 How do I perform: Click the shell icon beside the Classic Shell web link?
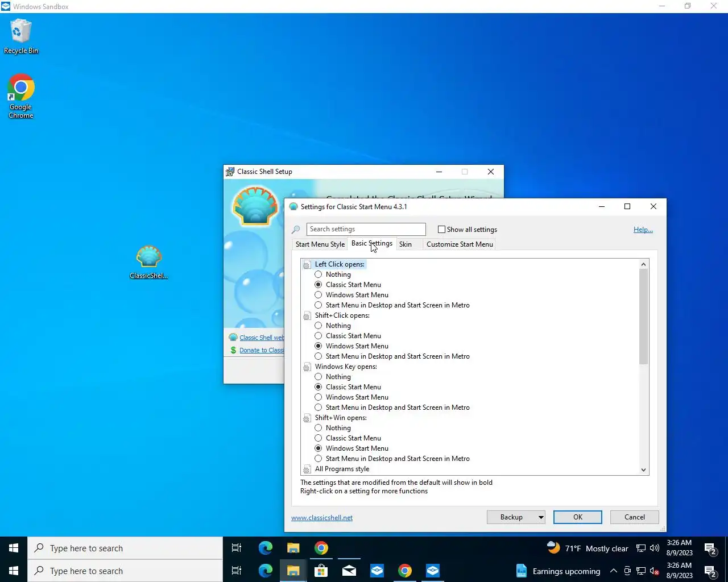(x=233, y=338)
